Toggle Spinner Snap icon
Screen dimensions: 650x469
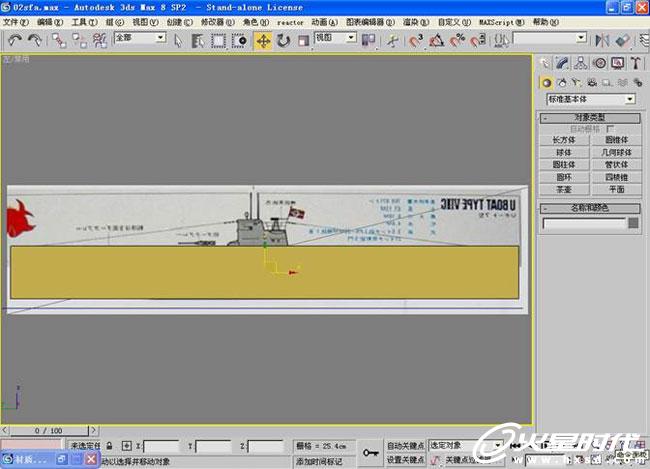click(478, 41)
